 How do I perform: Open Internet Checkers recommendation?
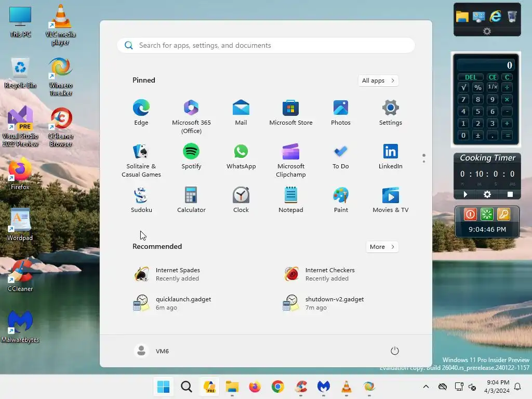(x=320, y=274)
